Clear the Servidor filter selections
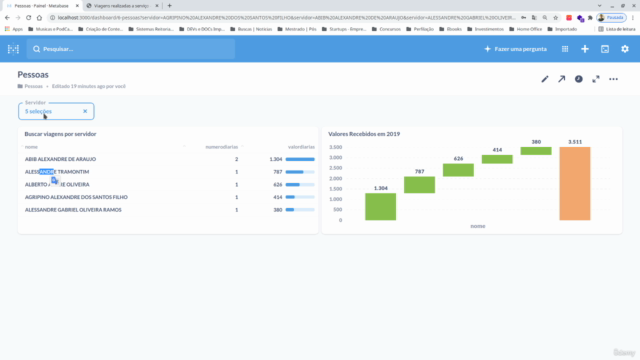This screenshot has height=360, width=640. coord(85,111)
